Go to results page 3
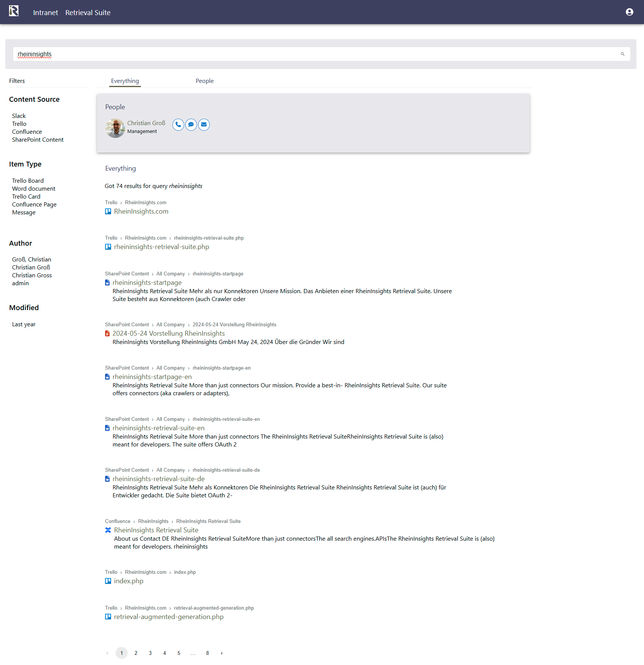This screenshot has width=644, height=665. point(150,653)
